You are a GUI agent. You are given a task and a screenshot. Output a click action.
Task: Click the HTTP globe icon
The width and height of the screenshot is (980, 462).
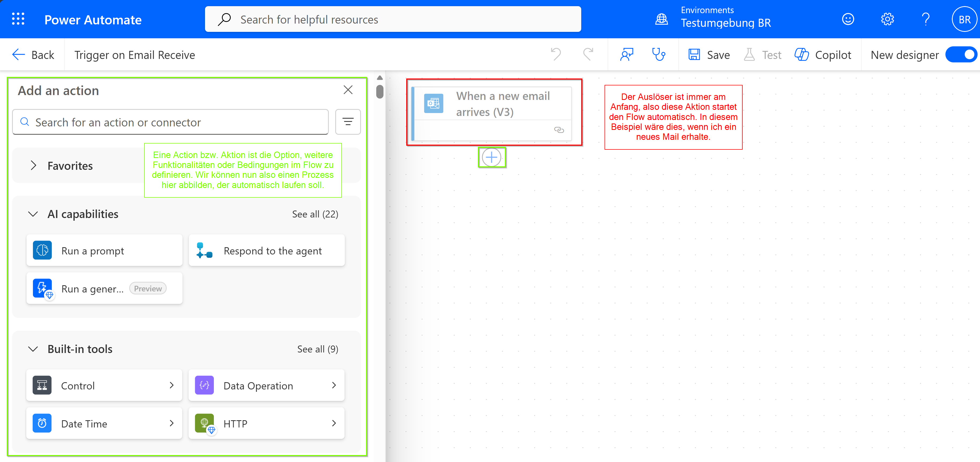204,423
